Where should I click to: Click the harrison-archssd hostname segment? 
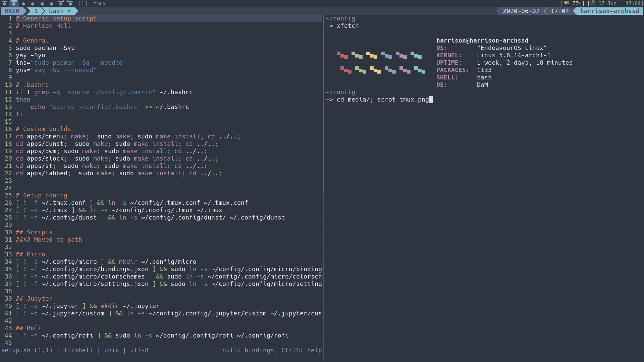pyautogui.click(x=609, y=11)
